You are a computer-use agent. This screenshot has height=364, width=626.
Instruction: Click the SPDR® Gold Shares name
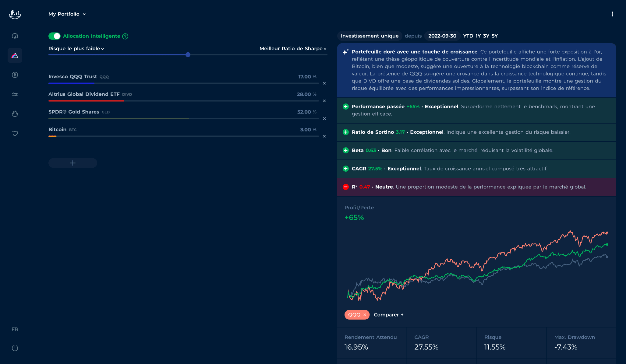(74, 112)
